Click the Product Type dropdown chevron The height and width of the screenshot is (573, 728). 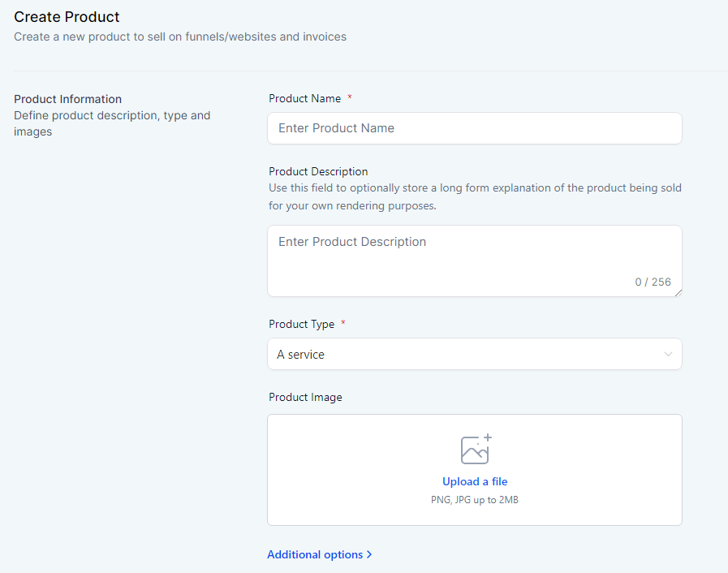tap(668, 355)
